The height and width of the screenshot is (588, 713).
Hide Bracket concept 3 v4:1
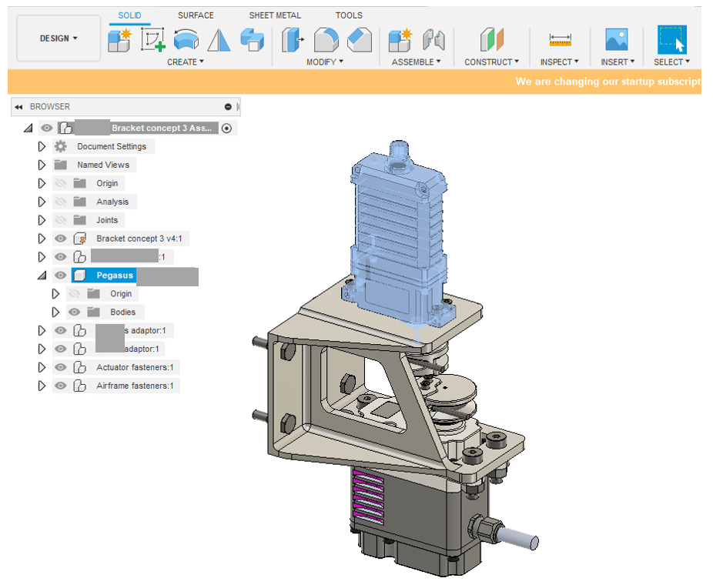(61, 239)
